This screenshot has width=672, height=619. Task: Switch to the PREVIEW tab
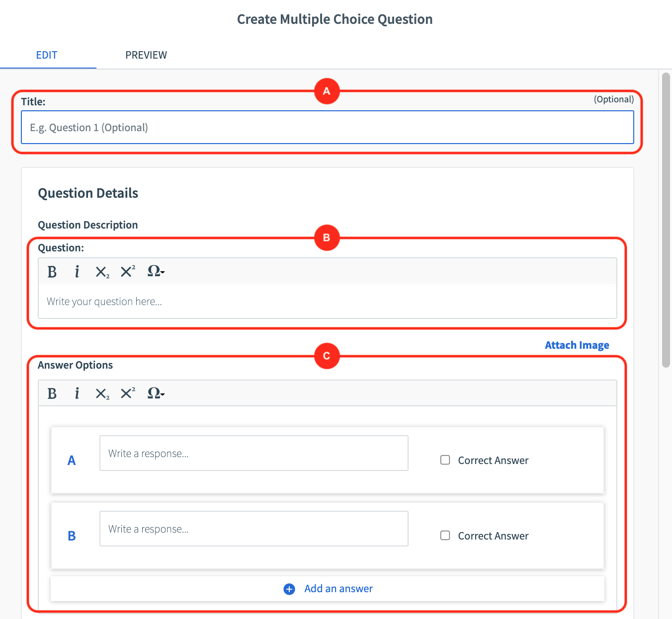coord(146,55)
